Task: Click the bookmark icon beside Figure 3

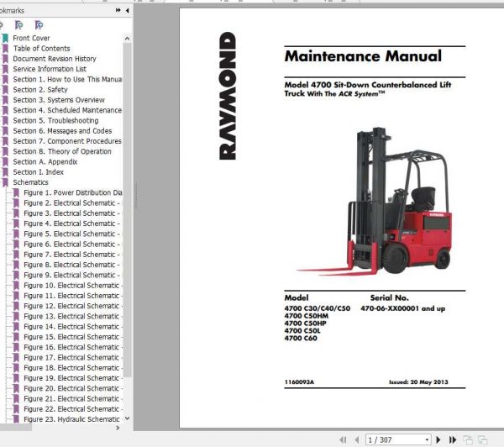Action: click(16, 213)
